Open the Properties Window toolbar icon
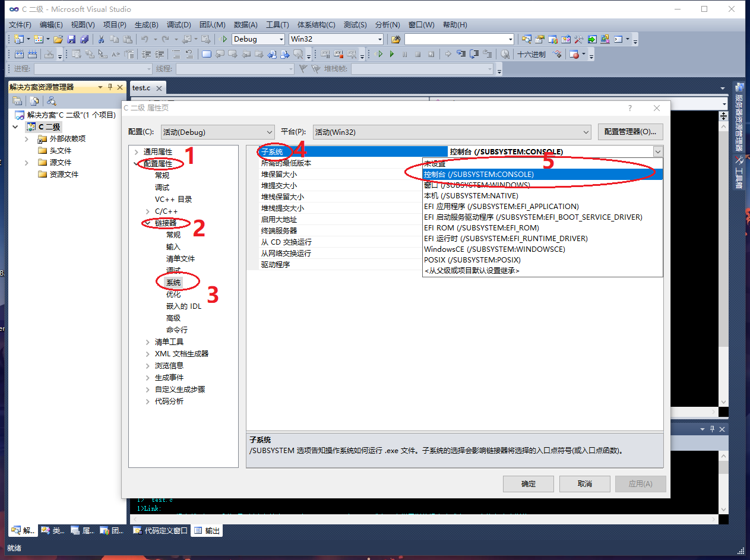The width and height of the screenshot is (750, 560). (540, 39)
